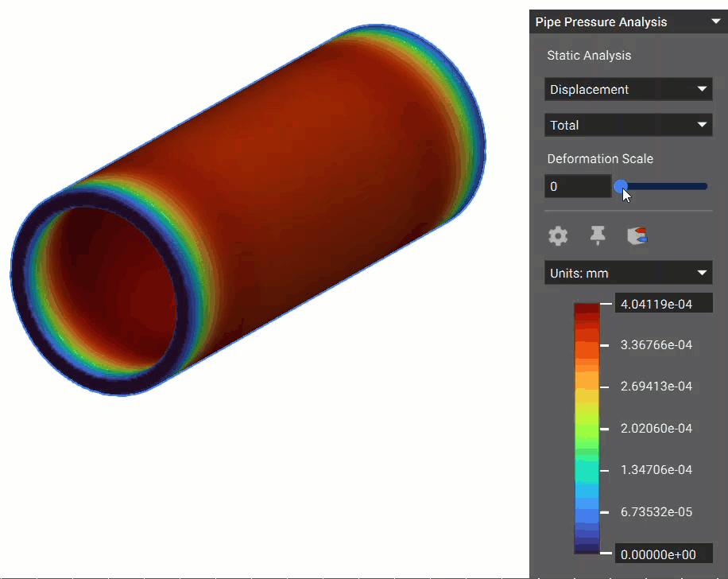Toggle the pin icon to keep legend visible

click(x=597, y=235)
